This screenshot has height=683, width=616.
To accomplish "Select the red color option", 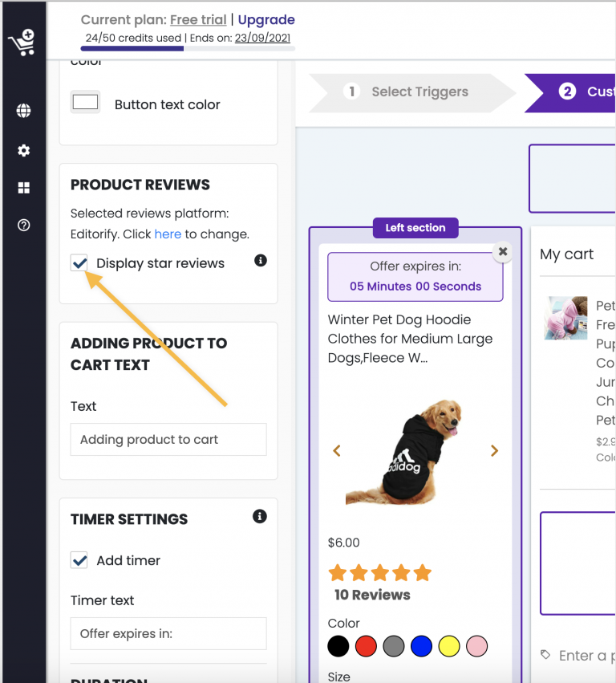I will pos(366,646).
